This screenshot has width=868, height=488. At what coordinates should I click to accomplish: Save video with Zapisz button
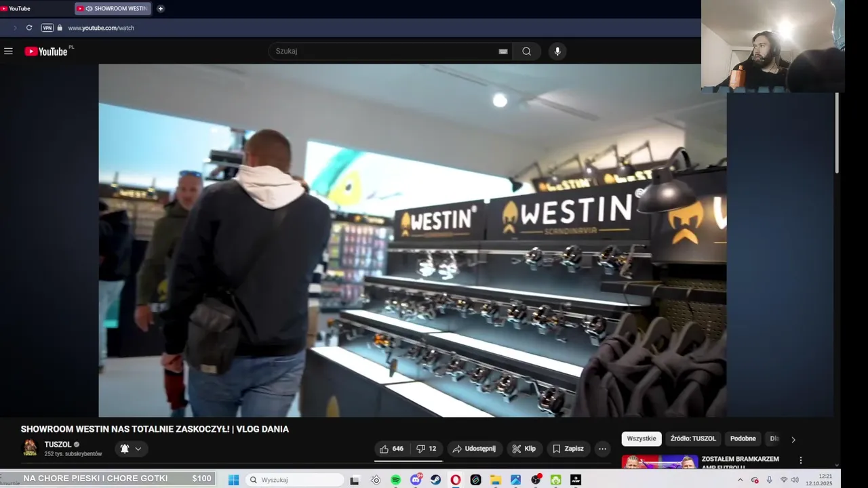pos(568,449)
